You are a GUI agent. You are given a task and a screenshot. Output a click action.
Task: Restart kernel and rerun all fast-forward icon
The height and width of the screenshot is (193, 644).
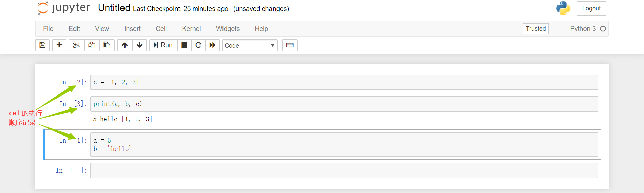coord(212,45)
